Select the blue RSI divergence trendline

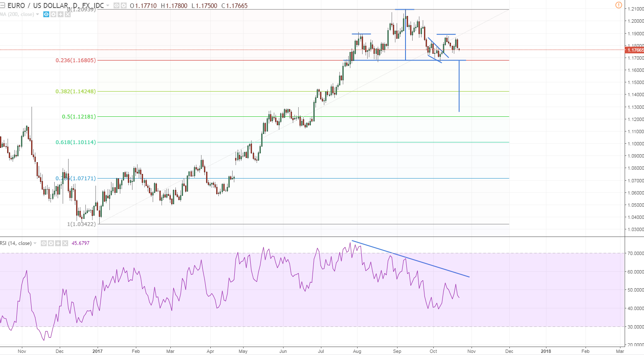point(411,259)
